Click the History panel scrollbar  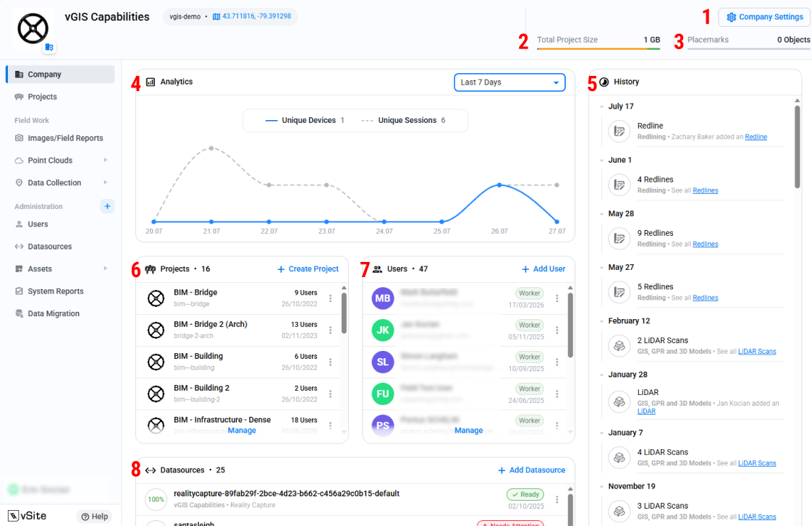coord(797,147)
